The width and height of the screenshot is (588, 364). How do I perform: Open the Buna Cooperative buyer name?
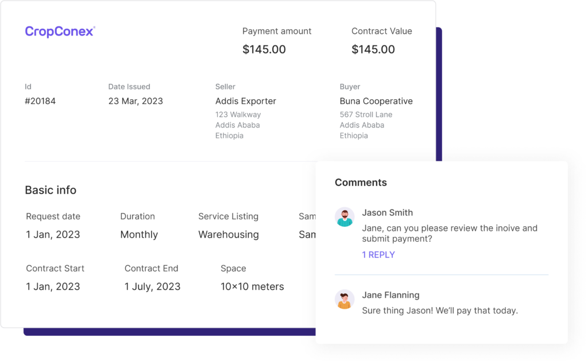coord(376,101)
